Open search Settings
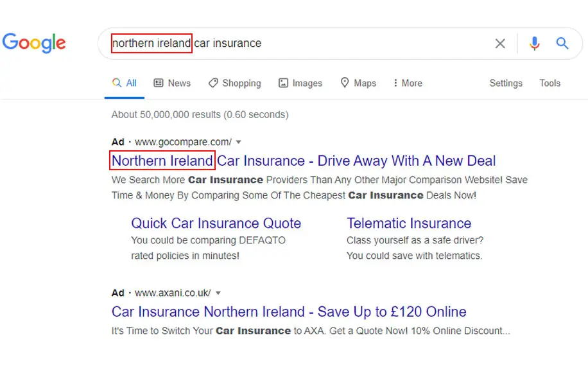The image size is (588, 368). click(x=506, y=83)
